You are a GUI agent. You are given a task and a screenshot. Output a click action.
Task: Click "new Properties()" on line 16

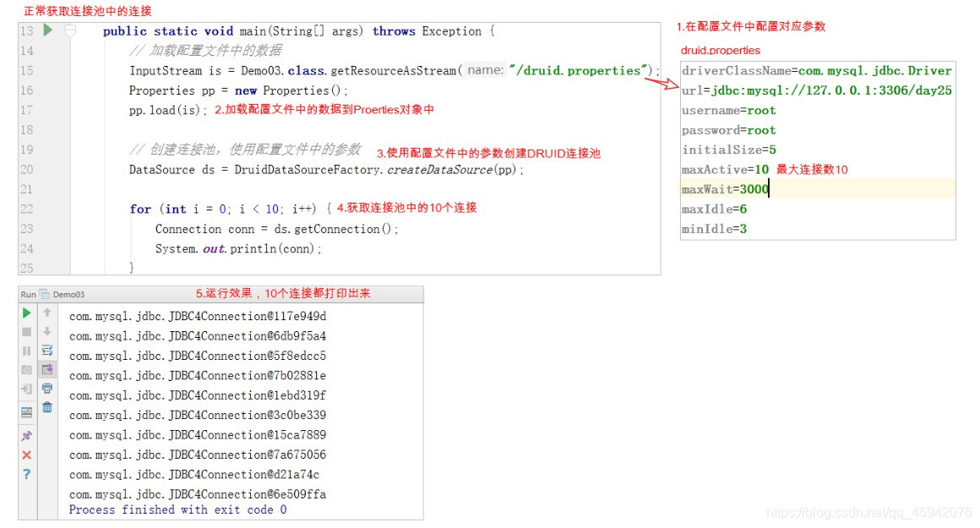288,90
